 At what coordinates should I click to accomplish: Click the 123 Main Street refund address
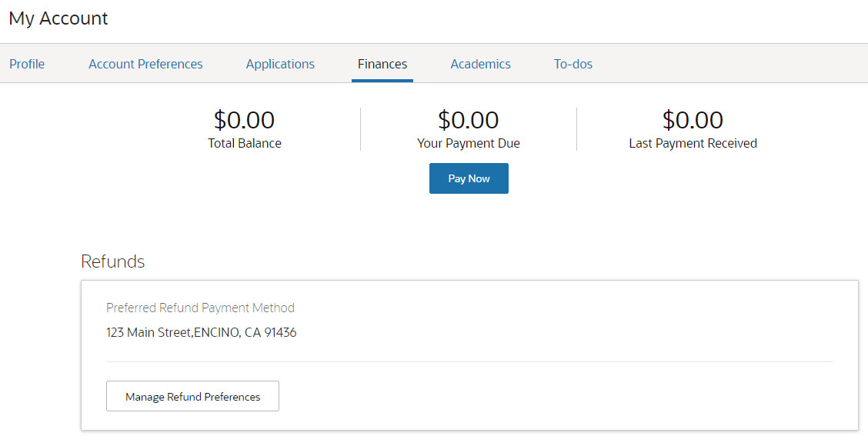click(201, 333)
